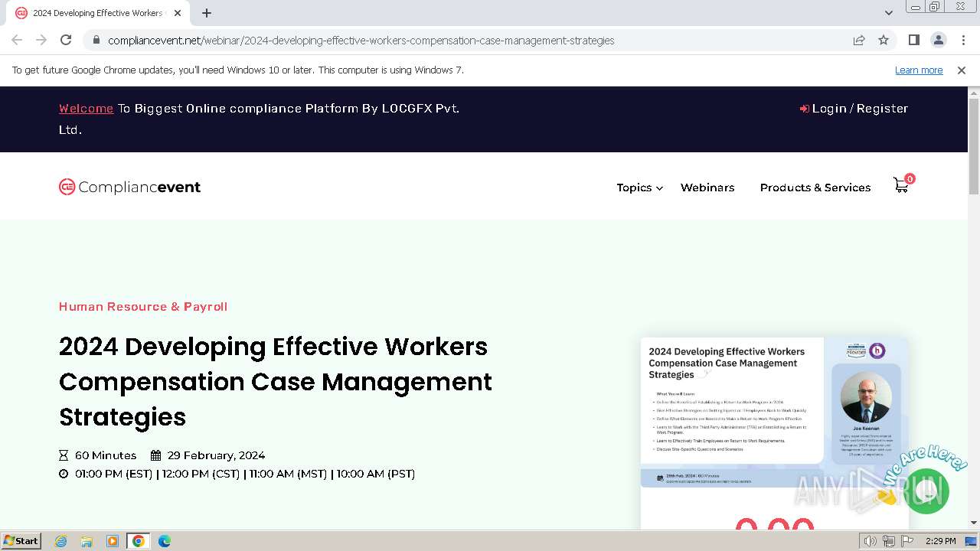Click the network tray icon
Screen dimensions: 980x551
(889, 541)
